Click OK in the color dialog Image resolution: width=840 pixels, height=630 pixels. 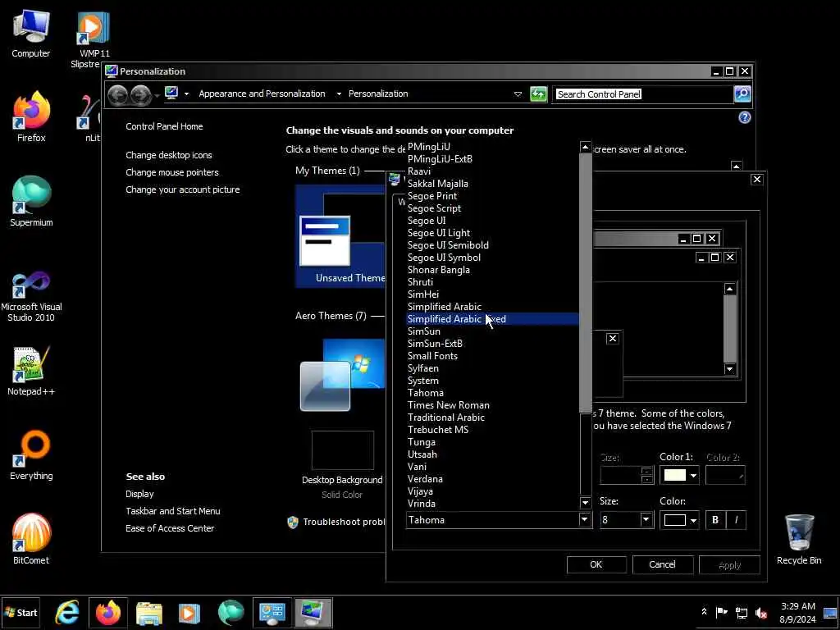point(596,564)
